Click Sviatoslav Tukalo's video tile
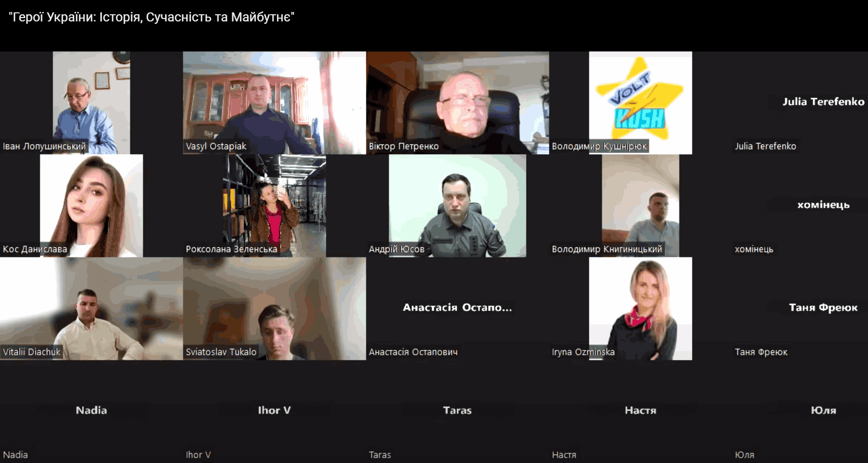This screenshot has height=463, width=868. click(275, 308)
